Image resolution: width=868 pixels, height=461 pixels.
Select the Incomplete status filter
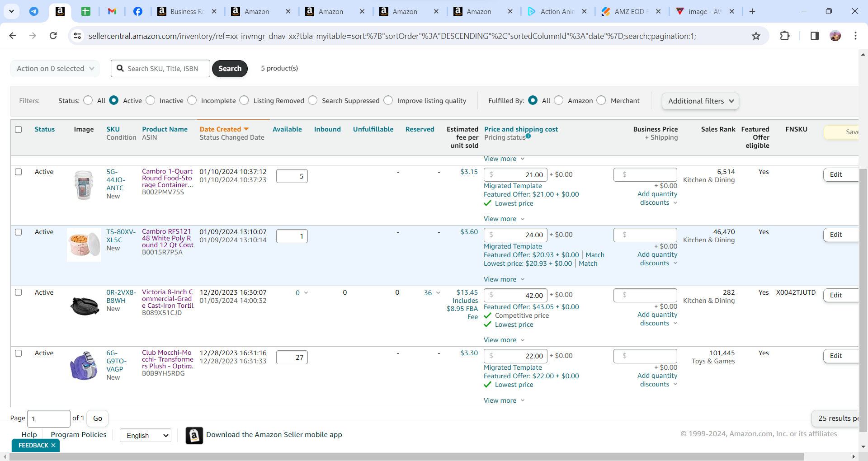pyautogui.click(x=192, y=100)
